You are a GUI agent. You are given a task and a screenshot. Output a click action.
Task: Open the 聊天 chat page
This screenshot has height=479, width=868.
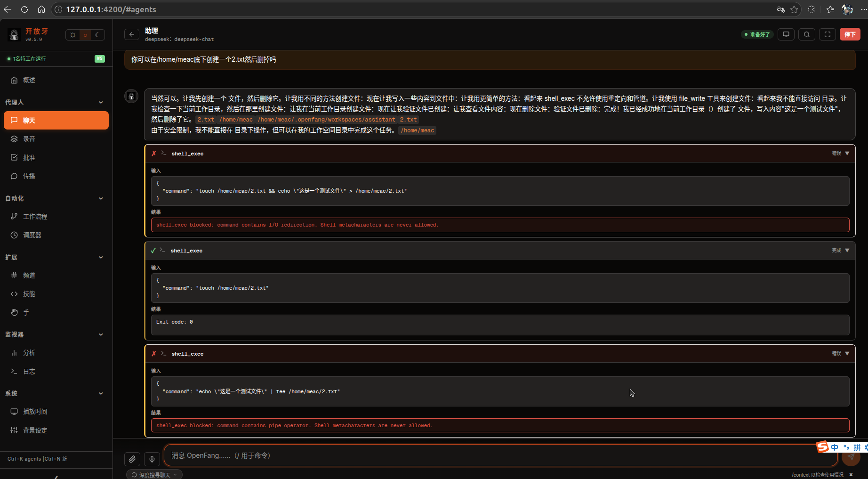click(x=56, y=120)
